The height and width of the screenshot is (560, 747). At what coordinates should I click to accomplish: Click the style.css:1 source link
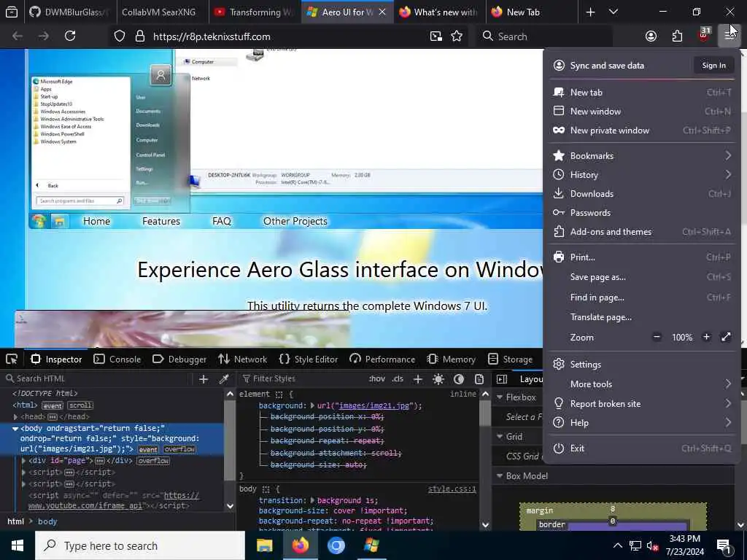[452, 489]
